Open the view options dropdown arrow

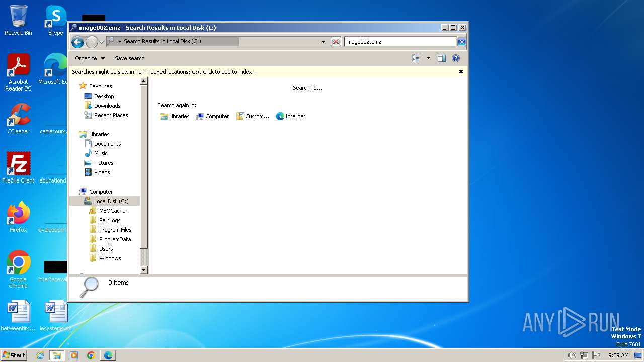coord(428,58)
